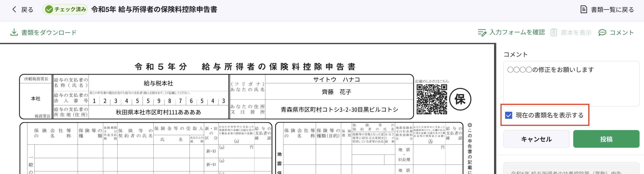Open 書類一覧に戻る document list link
The height and width of the screenshot is (174, 644).
pos(612,9)
